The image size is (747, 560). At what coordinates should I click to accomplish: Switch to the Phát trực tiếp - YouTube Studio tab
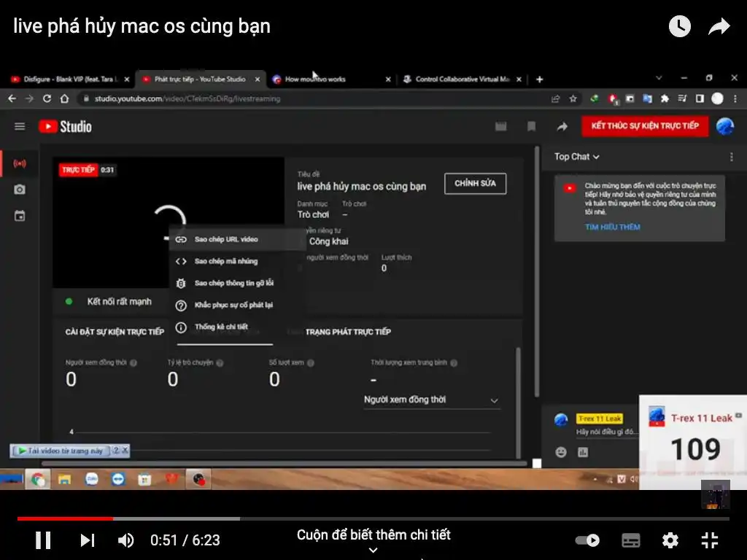tap(199, 79)
